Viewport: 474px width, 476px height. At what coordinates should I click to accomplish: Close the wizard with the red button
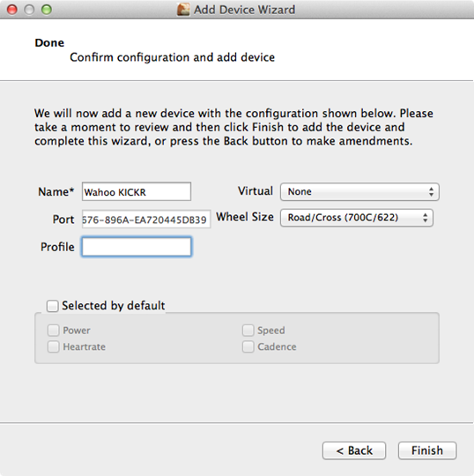(x=11, y=10)
